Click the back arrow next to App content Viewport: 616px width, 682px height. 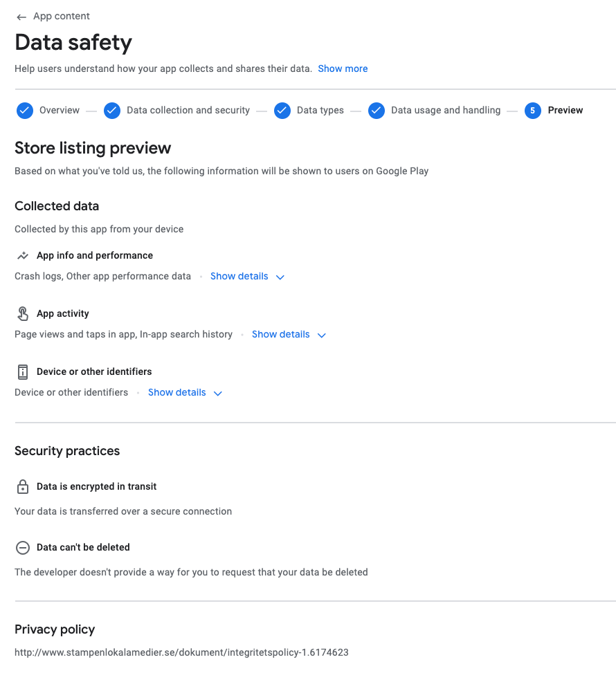21,17
